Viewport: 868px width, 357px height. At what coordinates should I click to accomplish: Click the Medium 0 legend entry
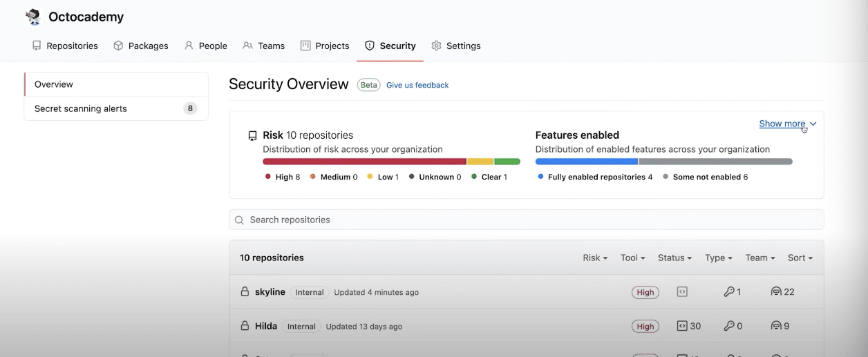pyautogui.click(x=334, y=177)
